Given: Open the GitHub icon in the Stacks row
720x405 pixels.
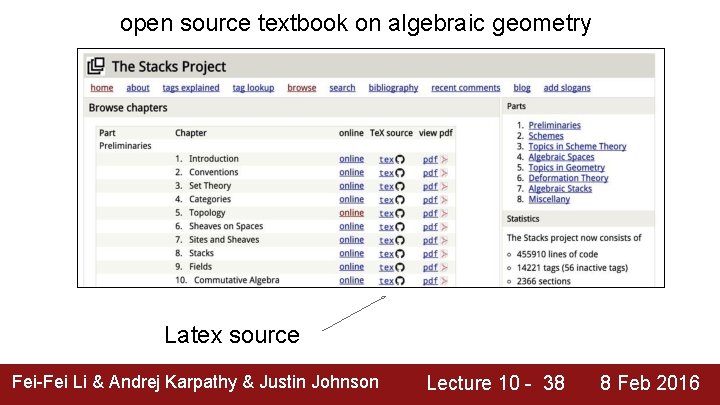Looking at the screenshot, I should pos(400,254).
